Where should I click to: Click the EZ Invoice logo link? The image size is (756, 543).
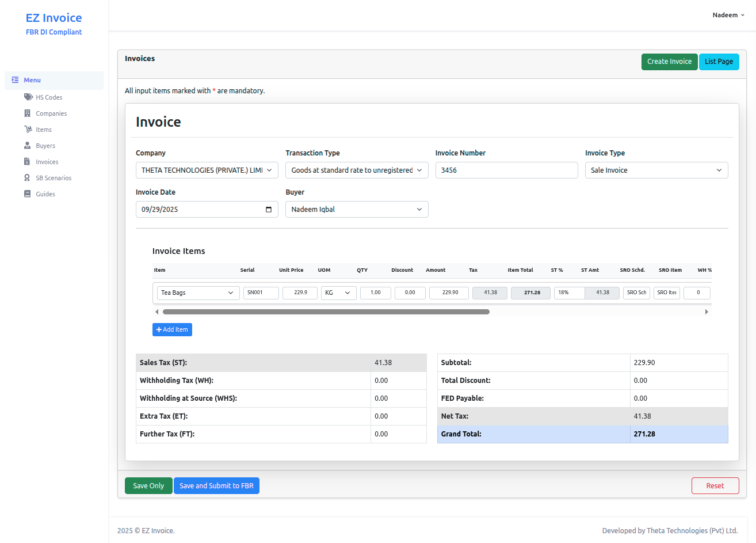click(54, 18)
